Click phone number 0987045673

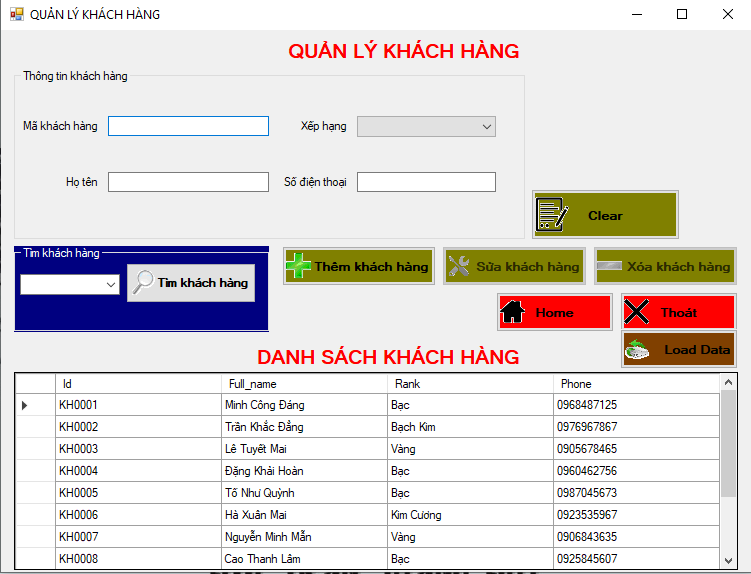click(587, 493)
